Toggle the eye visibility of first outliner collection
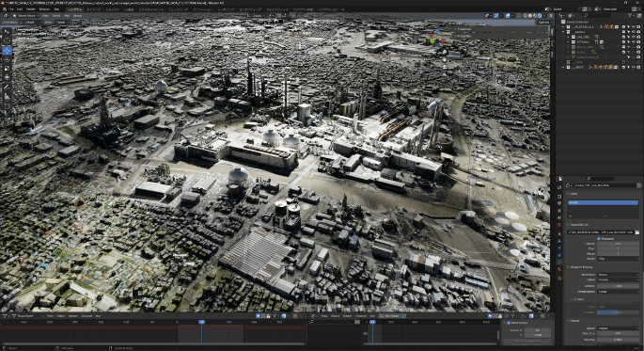Image resolution: width=644 pixels, height=351 pixels. 633,26
